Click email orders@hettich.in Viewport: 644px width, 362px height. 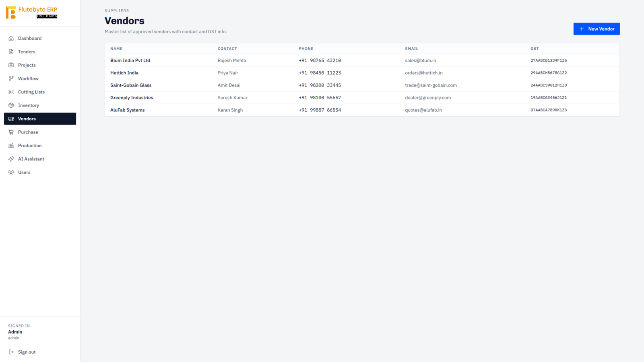click(424, 73)
